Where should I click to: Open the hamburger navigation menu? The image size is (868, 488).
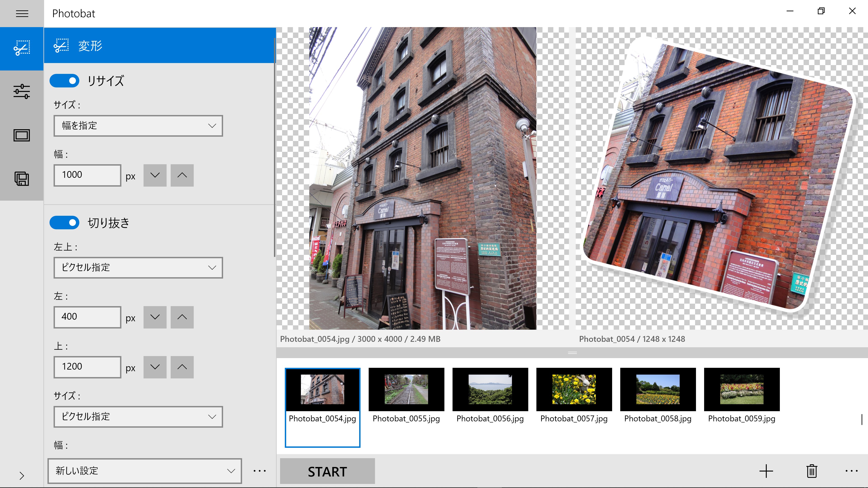coord(22,14)
